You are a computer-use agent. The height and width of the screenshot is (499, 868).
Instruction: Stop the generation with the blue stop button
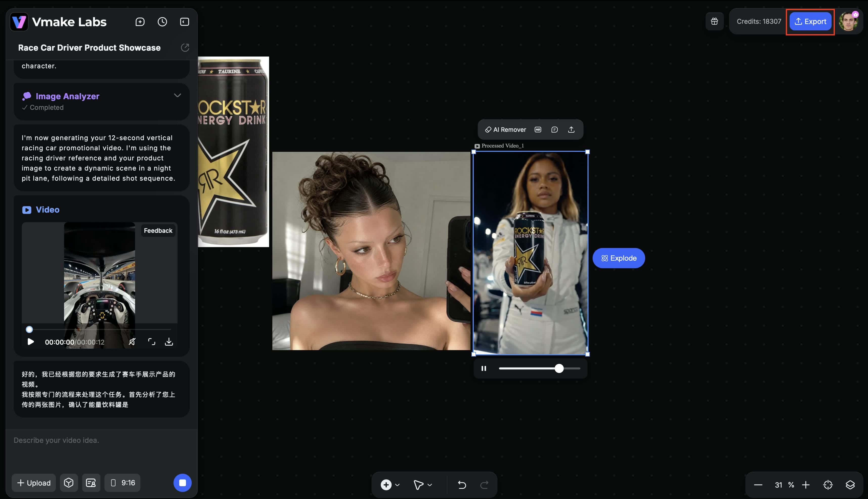[183, 483]
